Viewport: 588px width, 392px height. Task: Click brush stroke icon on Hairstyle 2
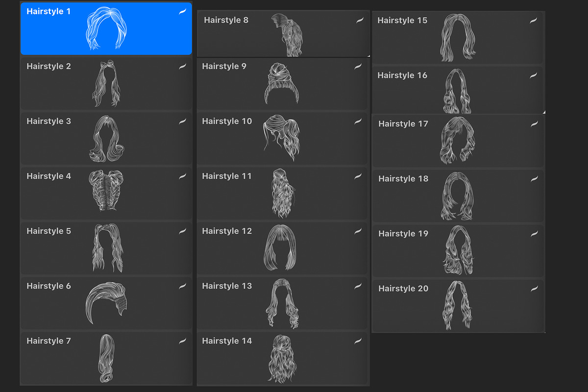tap(183, 67)
